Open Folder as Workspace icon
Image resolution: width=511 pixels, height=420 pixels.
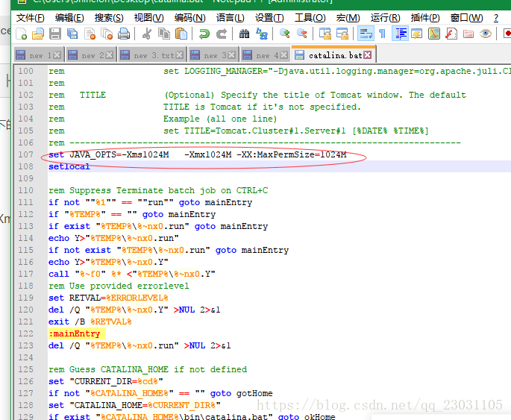tap(468, 34)
